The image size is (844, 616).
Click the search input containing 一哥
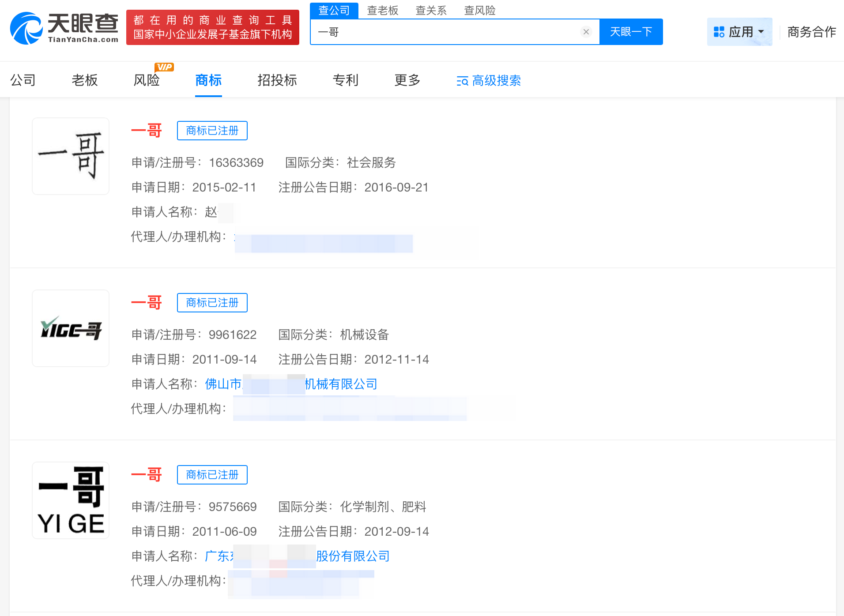[446, 32]
